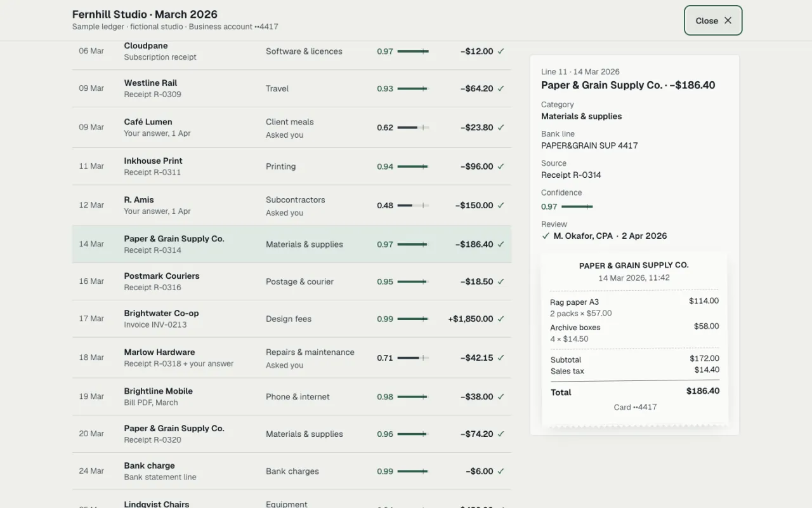Viewport: 812px width, 508px height.
Task: Click the checkmark on the Bank charge row
Action: click(x=501, y=471)
